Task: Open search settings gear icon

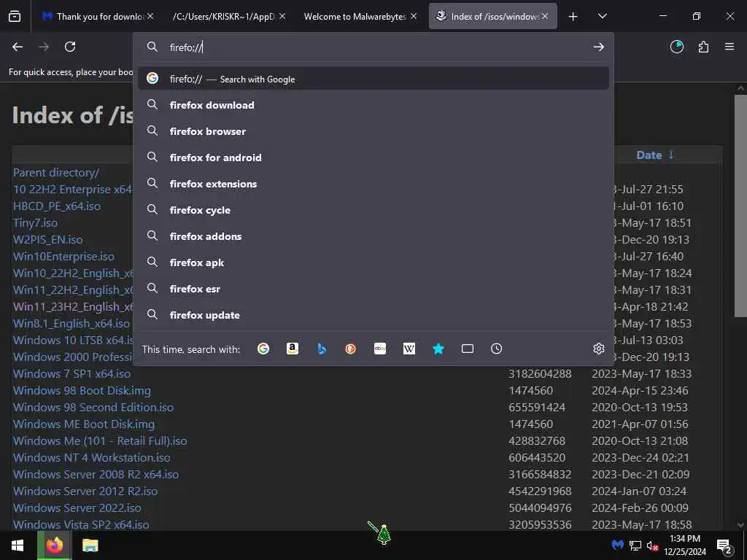Action: pos(599,349)
